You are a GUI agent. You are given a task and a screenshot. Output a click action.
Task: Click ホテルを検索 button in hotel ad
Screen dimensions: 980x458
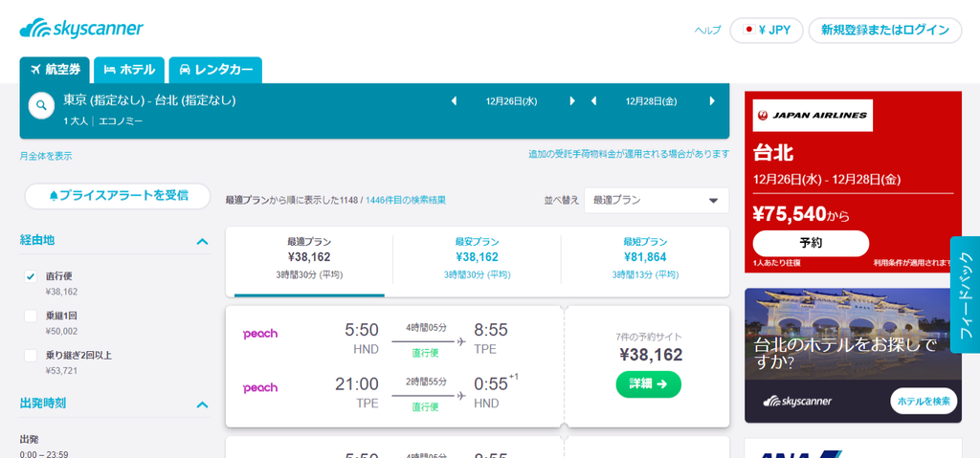[x=924, y=401]
